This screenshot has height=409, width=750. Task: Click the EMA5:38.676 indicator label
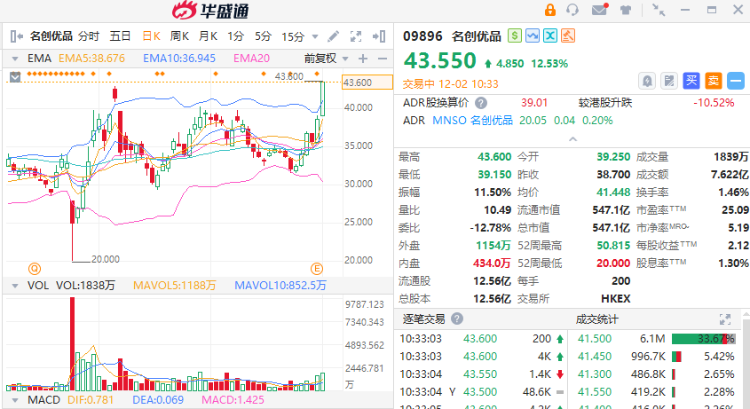coord(91,58)
